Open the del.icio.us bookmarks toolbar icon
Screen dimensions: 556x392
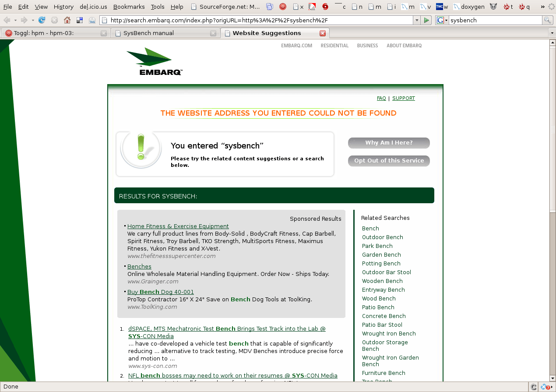80,20
